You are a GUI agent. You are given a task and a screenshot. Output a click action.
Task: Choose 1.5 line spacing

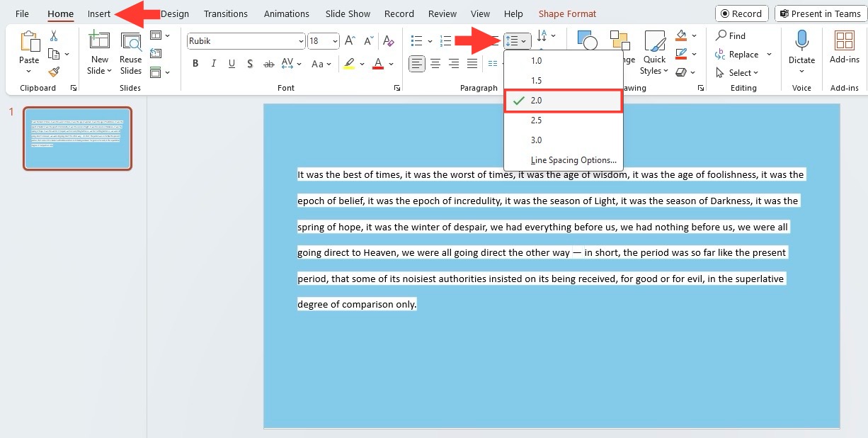point(564,81)
